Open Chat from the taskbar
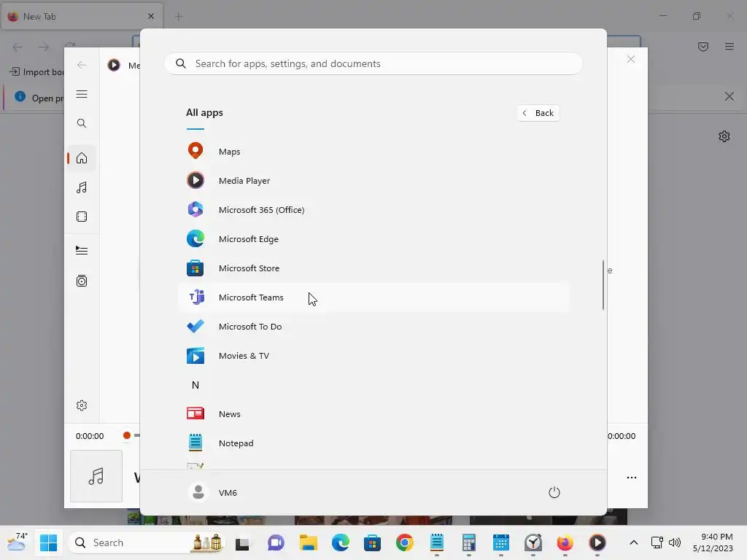Screen dimensions: 747x560 (x=276, y=542)
